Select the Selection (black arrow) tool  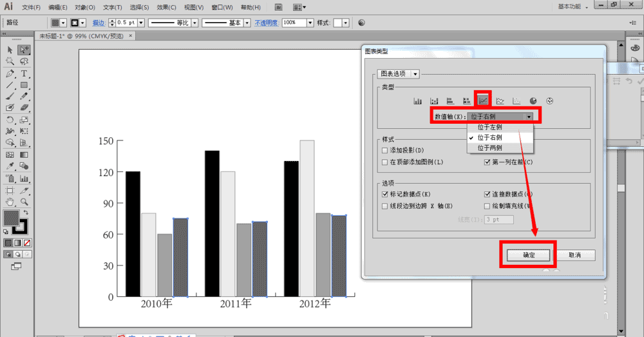coord(10,50)
